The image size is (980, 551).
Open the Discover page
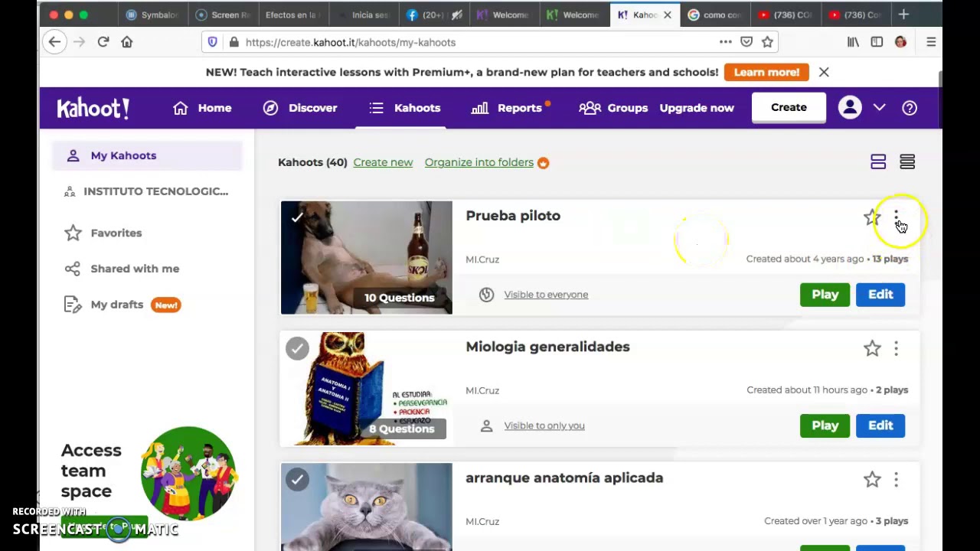point(300,108)
